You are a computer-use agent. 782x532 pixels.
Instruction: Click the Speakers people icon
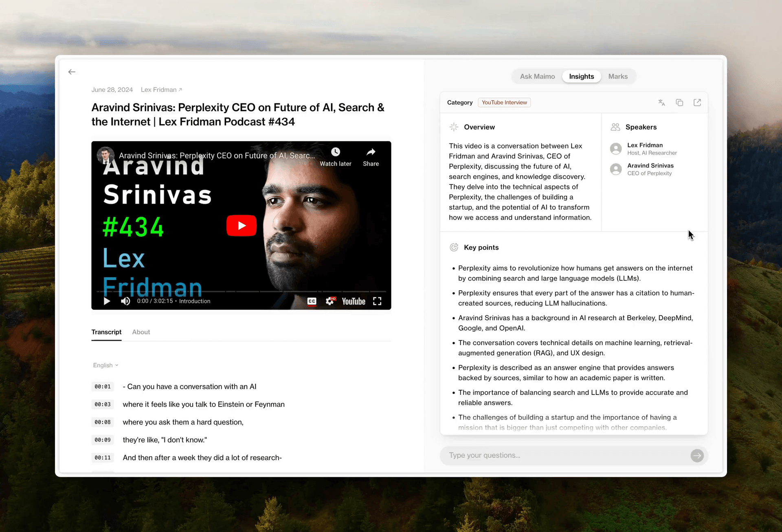tap(615, 127)
